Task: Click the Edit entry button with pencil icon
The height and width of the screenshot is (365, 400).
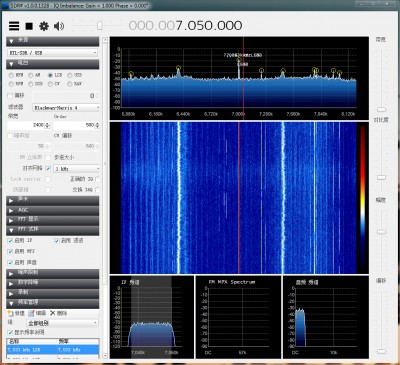Action: 37,313
